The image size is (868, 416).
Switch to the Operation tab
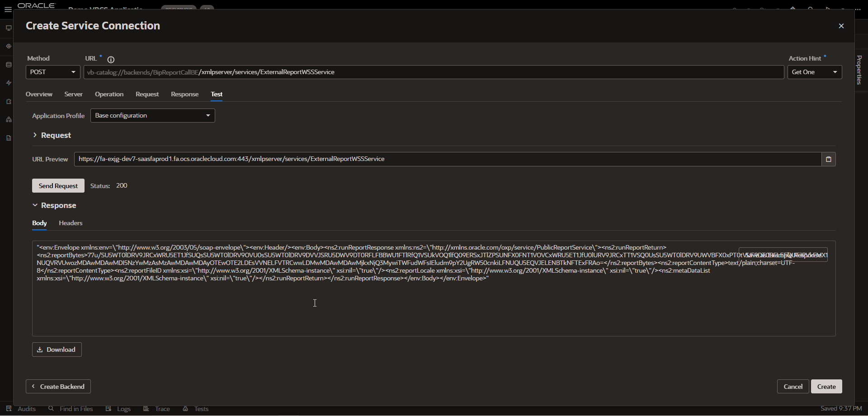tap(109, 94)
